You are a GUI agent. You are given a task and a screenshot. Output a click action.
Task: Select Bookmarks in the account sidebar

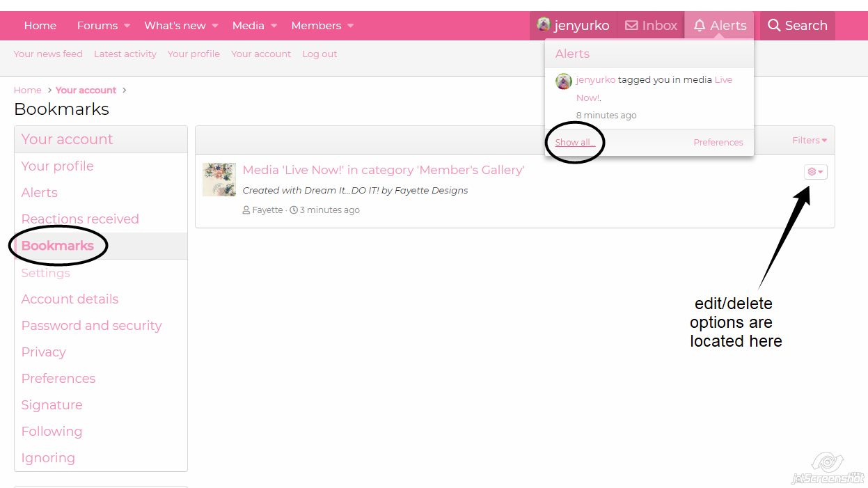[x=57, y=246]
